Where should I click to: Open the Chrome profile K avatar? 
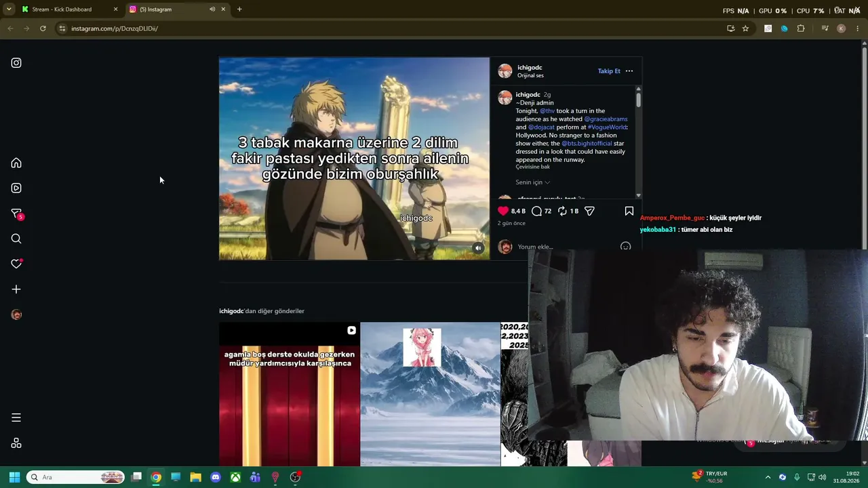pyautogui.click(x=842, y=28)
